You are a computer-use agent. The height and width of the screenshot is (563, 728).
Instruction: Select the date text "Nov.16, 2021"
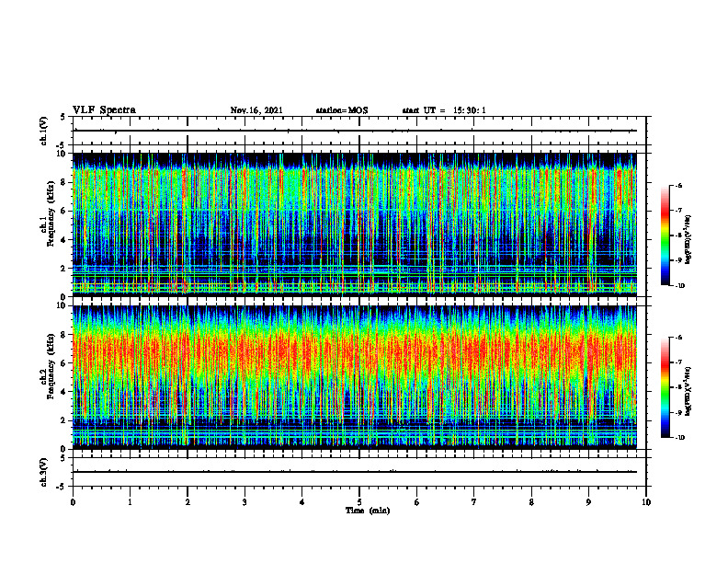(x=256, y=110)
